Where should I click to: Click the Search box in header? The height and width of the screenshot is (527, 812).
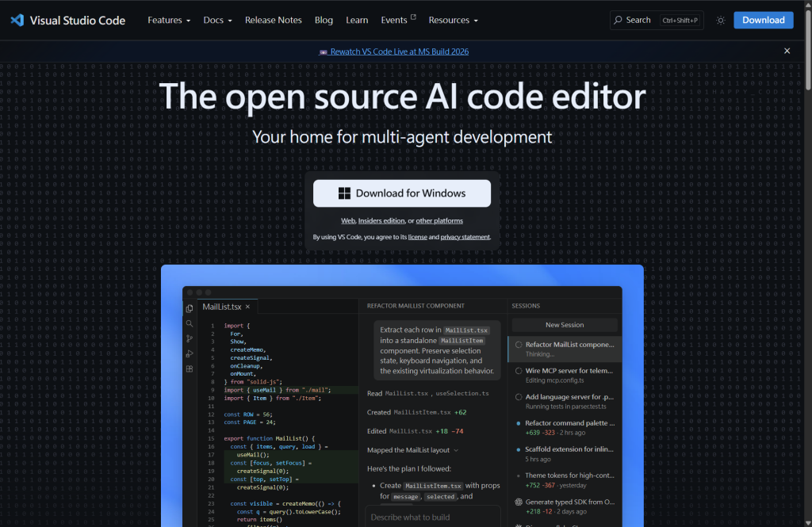tap(657, 20)
